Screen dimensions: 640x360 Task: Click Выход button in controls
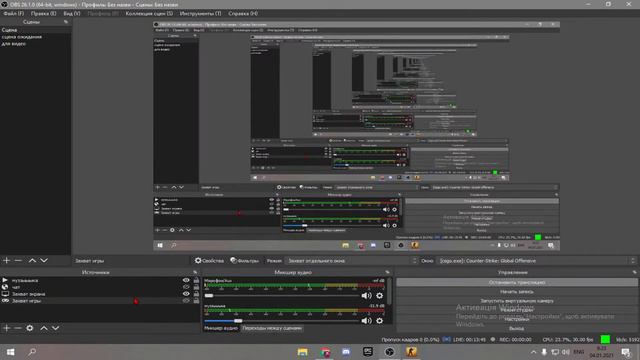pyautogui.click(x=517, y=328)
